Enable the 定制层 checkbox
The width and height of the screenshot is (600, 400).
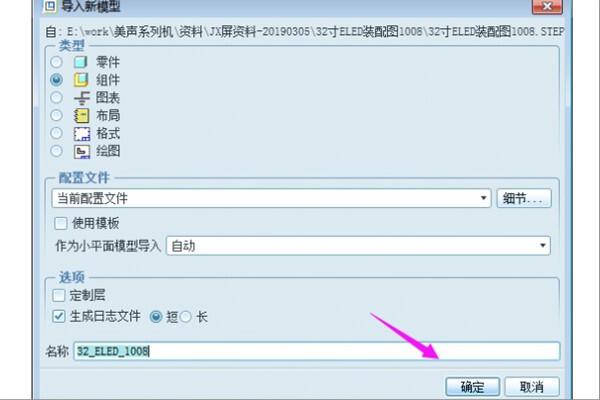tap(59, 295)
